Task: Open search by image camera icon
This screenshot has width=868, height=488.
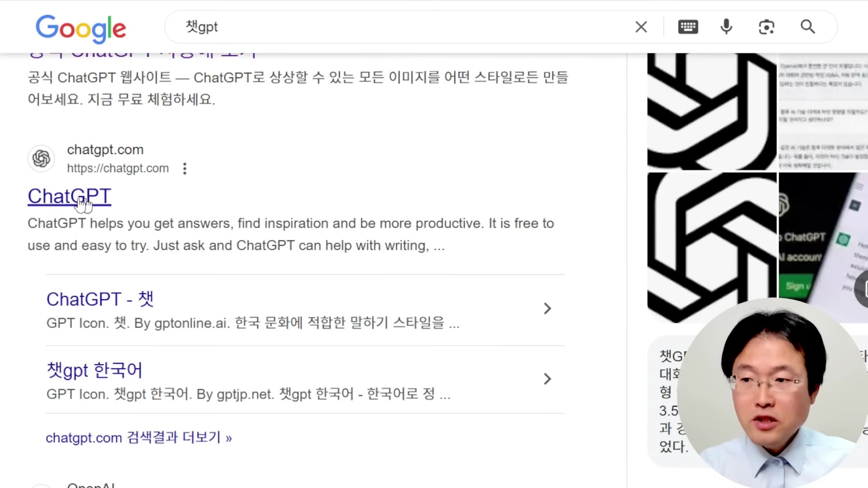Action: [x=766, y=27]
